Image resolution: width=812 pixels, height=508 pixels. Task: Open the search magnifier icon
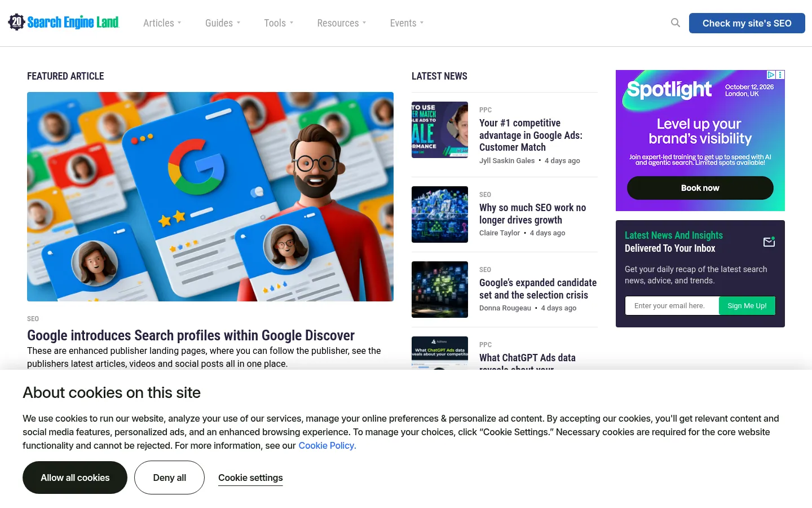click(676, 23)
